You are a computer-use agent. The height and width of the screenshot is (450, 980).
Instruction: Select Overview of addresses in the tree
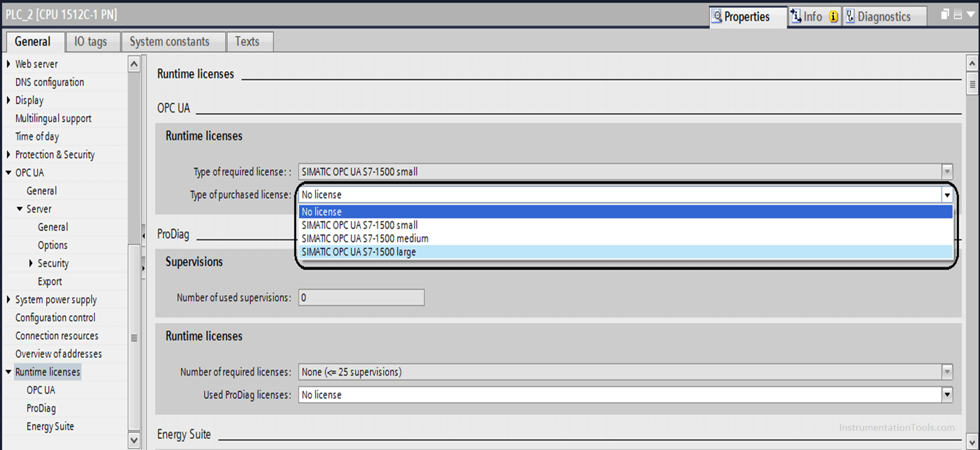click(x=58, y=354)
